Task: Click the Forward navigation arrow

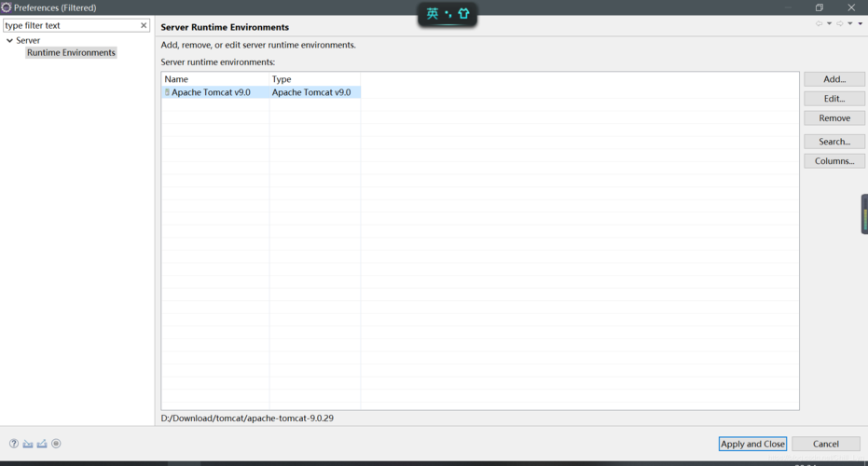Action: tap(840, 23)
